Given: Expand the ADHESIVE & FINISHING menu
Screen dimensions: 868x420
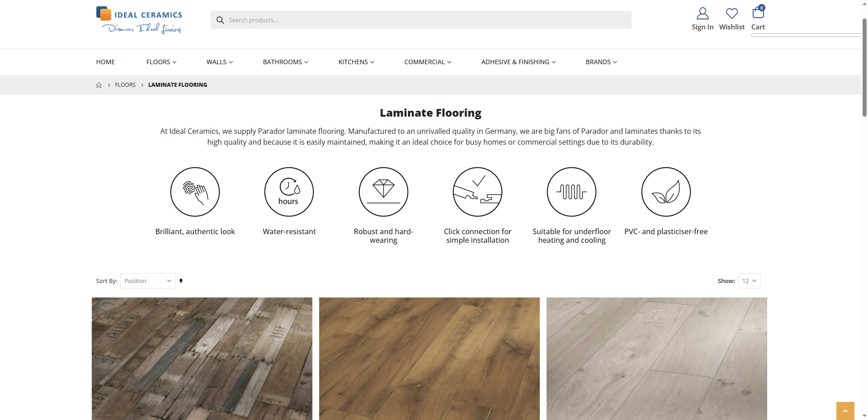Looking at the screenshot, I should (518, 62).
